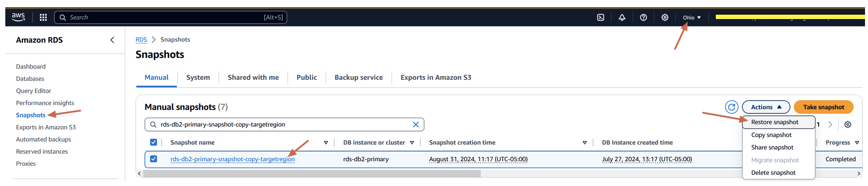868x186 pixels.
Task: Refresh the manual snapshots list
Action: coord(731,107)
